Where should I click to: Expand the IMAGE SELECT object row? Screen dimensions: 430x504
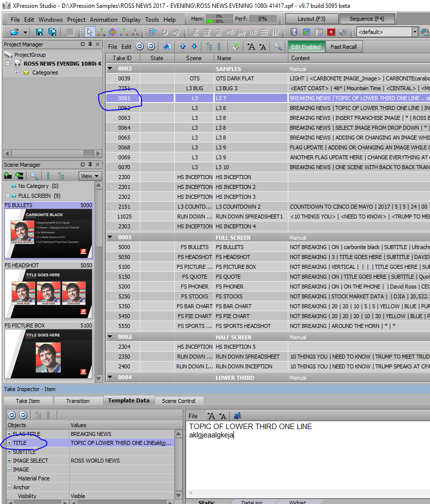point(9,461)
